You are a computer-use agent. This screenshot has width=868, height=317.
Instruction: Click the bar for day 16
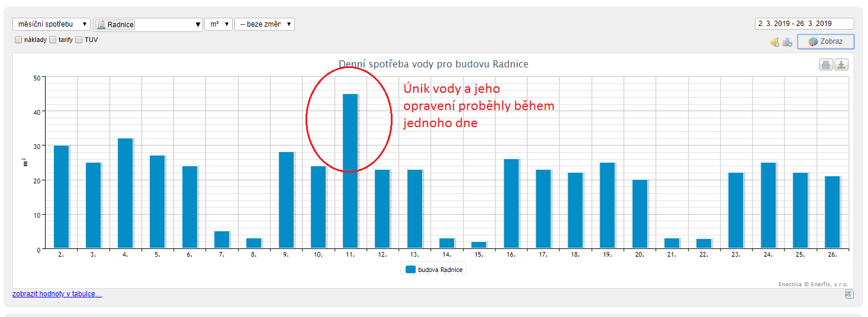[511, 203]
